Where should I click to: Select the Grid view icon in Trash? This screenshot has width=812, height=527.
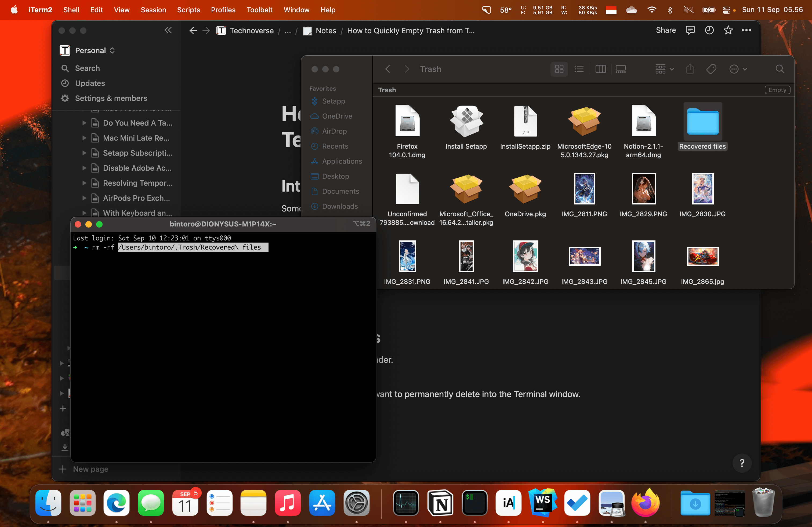tap(559, 69)
